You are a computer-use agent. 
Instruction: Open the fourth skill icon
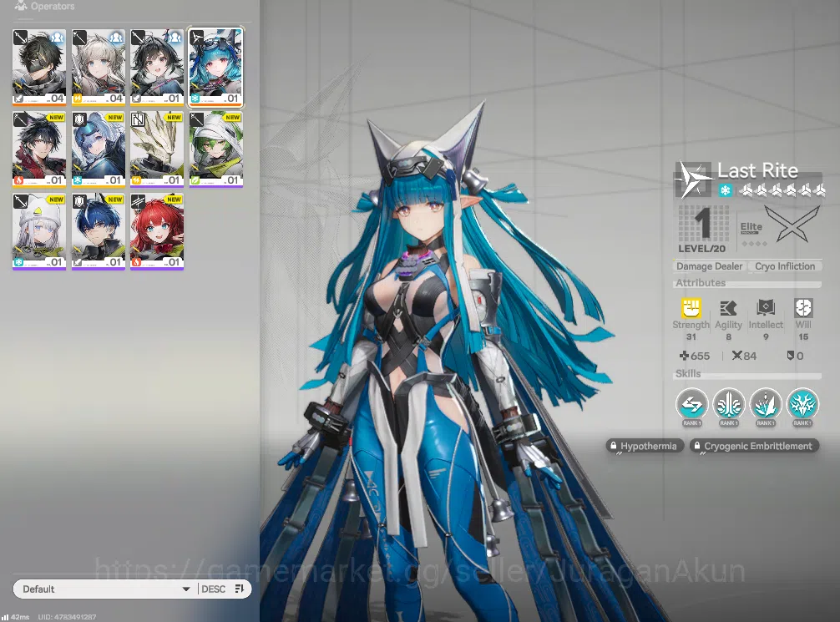tap(802, 404)
